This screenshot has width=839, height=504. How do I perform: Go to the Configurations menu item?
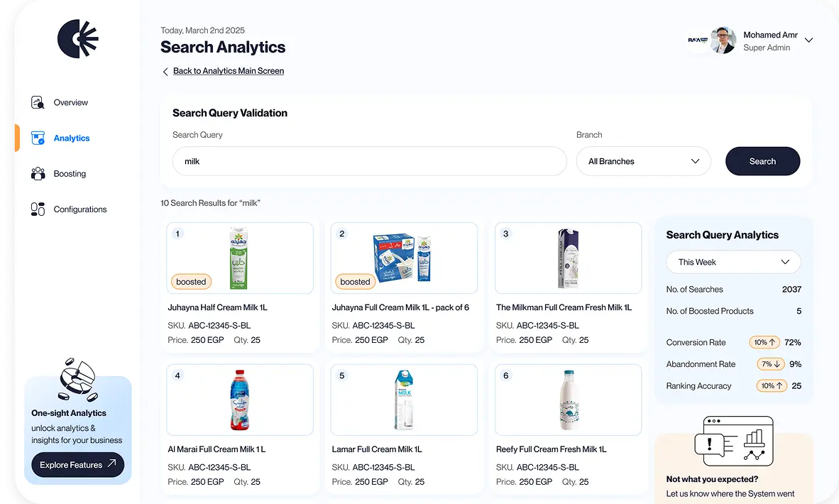(x=80, y=209)
